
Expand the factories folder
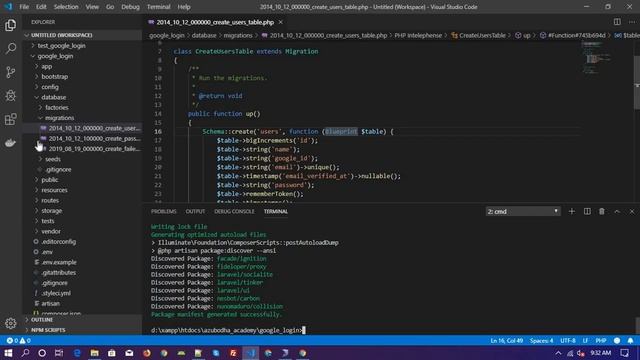click(82, 107)
